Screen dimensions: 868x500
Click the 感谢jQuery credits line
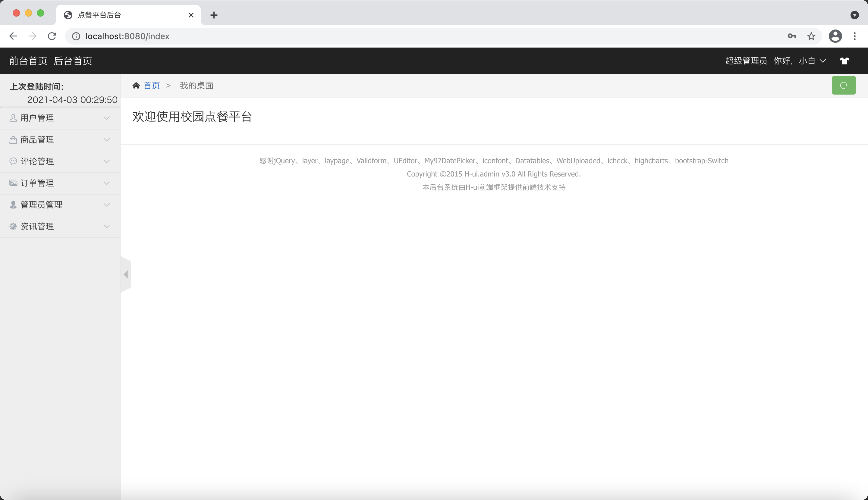pyautogui.click(x=494, y=161)
